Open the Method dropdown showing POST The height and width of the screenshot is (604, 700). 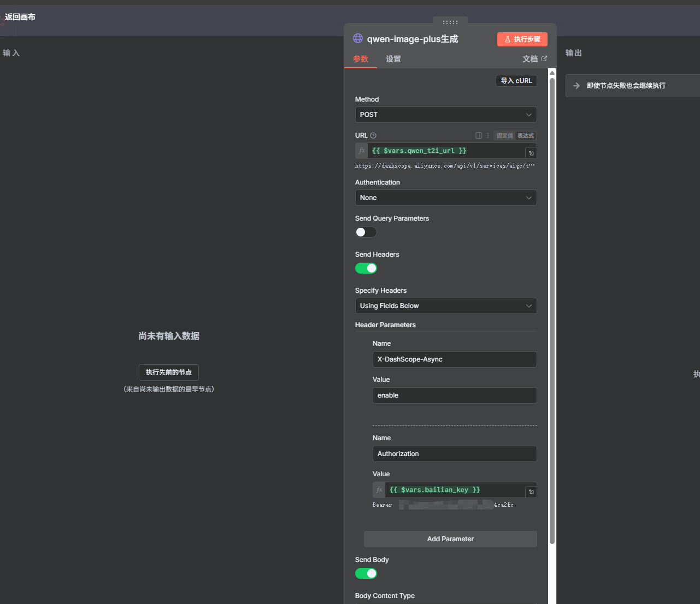coord(446,115)
